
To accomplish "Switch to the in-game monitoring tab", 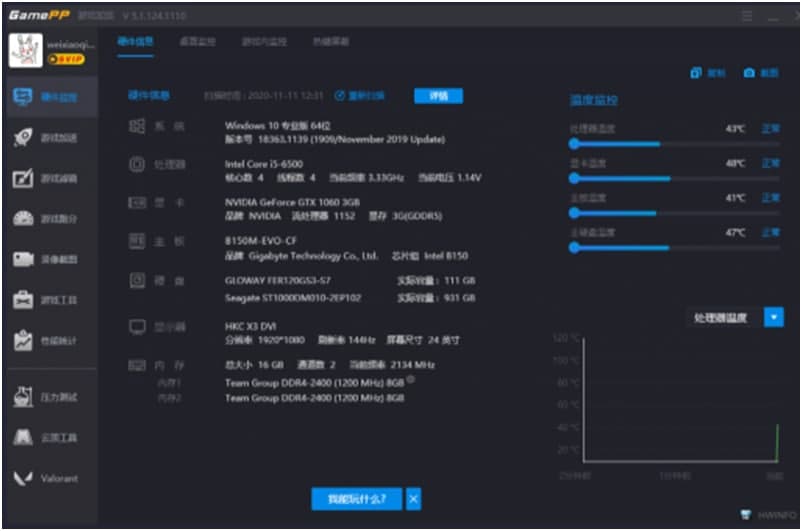I will tap(264, 41).
